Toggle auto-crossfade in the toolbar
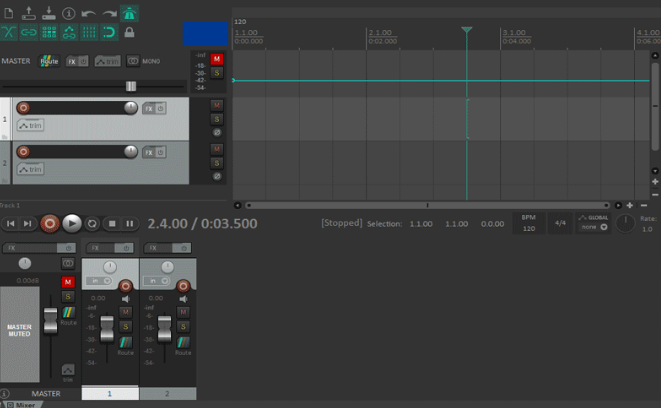661x408 pixels. coord(9,32)
